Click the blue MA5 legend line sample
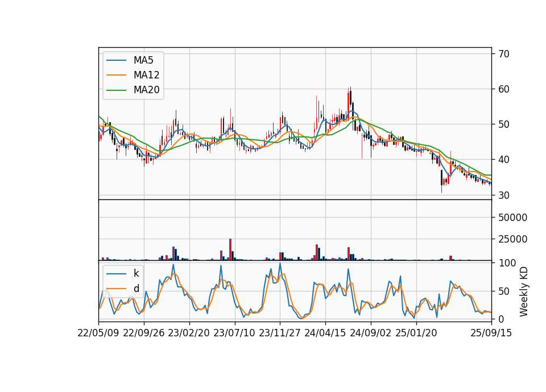This screenshot has width=546, height=392. click(116, 60)
